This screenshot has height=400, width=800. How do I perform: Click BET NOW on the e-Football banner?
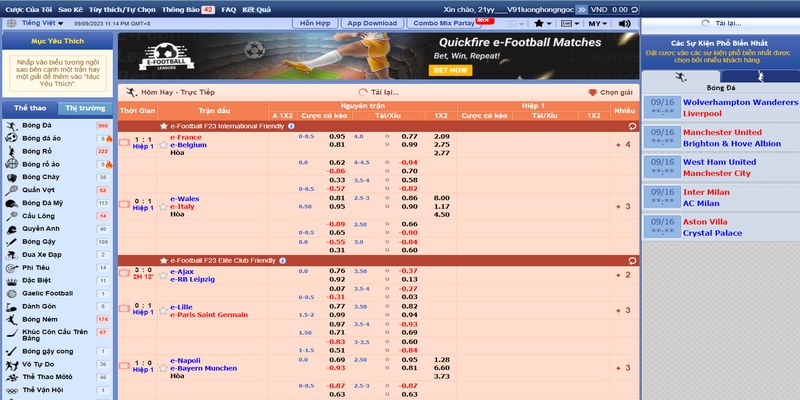click(x=451, y=70)
